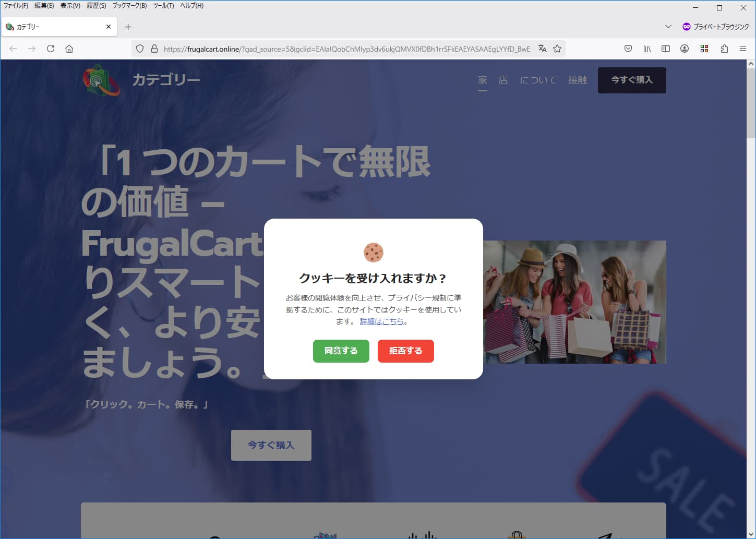Open the extensions puzzle icon
This screenshot has height=539, width=756.
pos(724,49)
